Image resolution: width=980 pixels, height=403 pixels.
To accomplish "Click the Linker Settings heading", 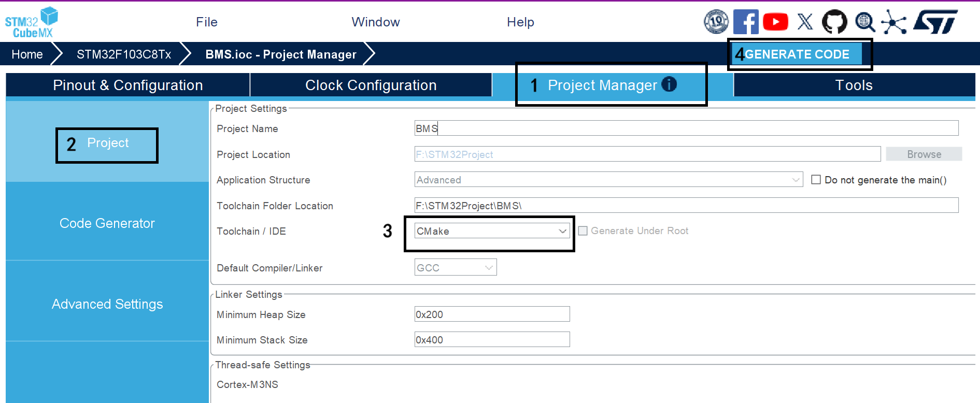I will click(249, 295).
